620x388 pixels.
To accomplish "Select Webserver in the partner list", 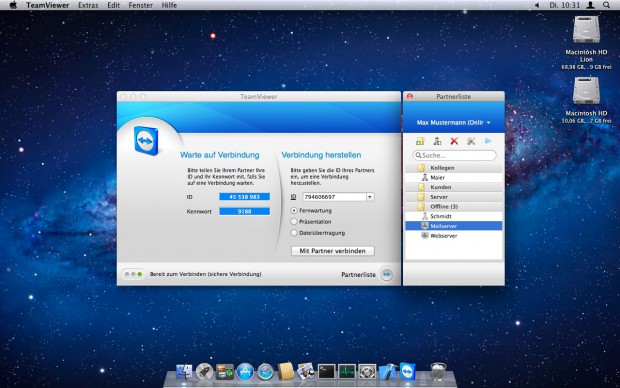I will click(x=454, y=236).
